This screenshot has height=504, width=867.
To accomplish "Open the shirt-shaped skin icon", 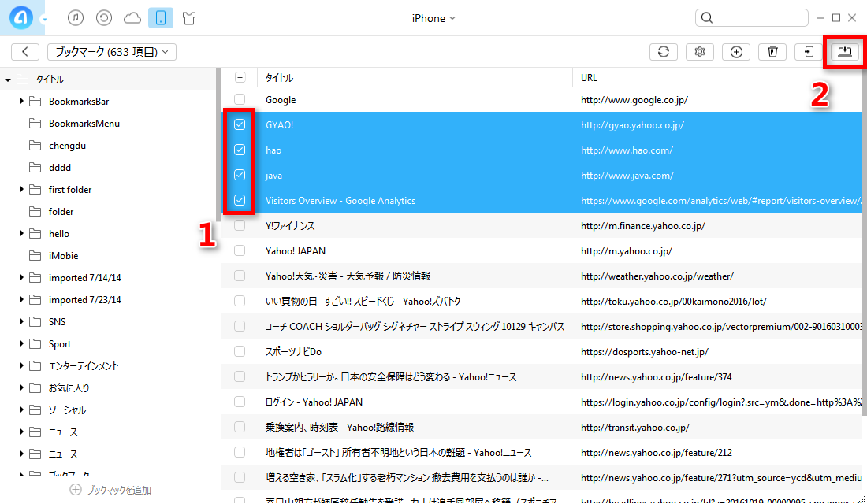I will [x=189, y=18].
